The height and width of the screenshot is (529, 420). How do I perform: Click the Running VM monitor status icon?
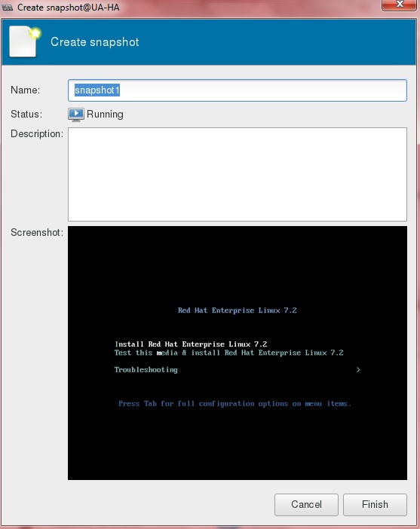76,115
